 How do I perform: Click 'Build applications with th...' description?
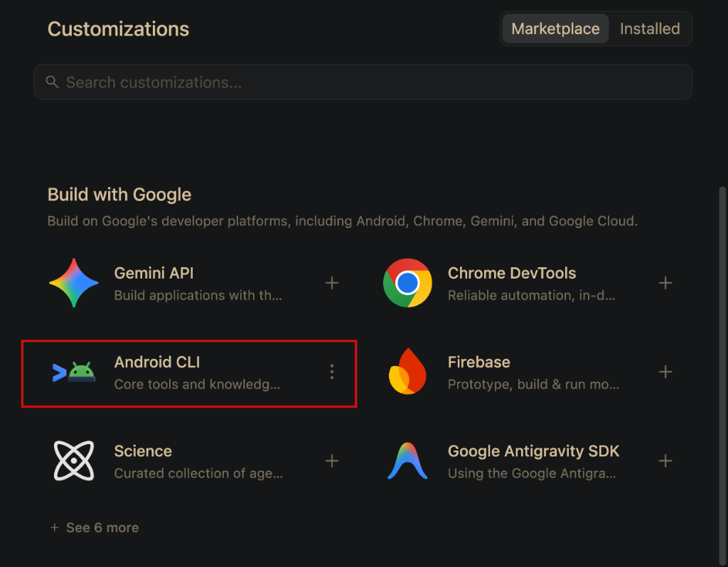[198, 296]
